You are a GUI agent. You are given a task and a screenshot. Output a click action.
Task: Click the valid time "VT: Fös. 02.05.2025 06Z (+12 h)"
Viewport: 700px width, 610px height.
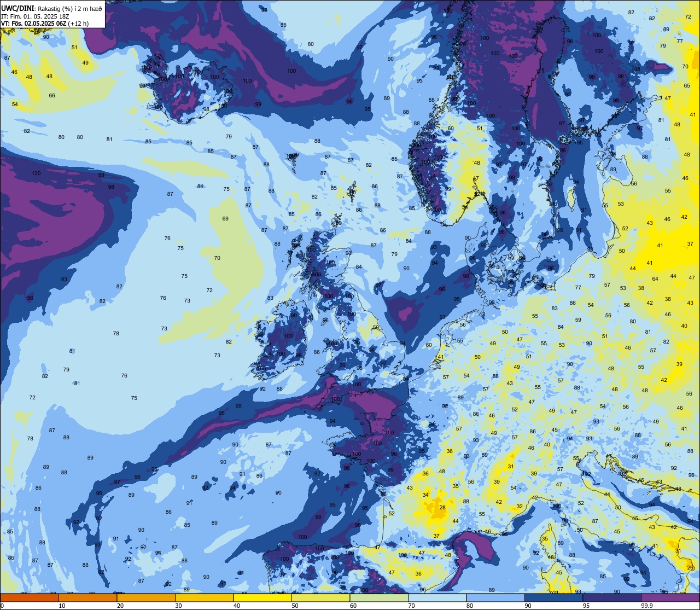45,23
